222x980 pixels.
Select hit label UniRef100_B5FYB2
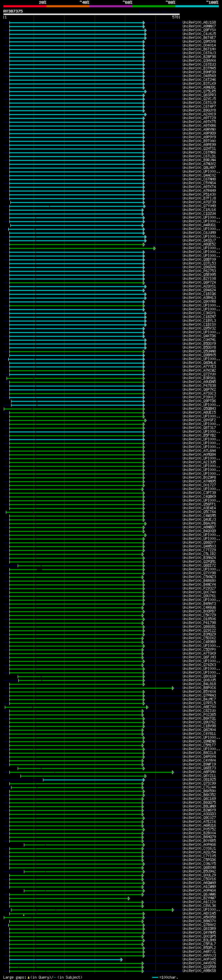pyautogui.click(x=199, y=436)
